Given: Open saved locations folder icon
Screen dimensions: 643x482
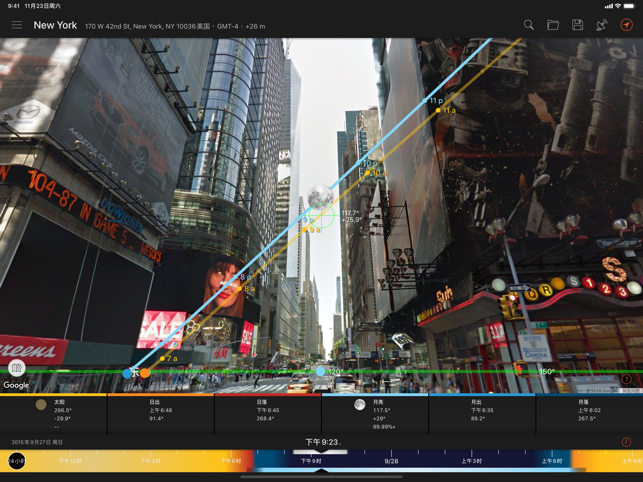Looking at the screenshot, I should [553, 25].
